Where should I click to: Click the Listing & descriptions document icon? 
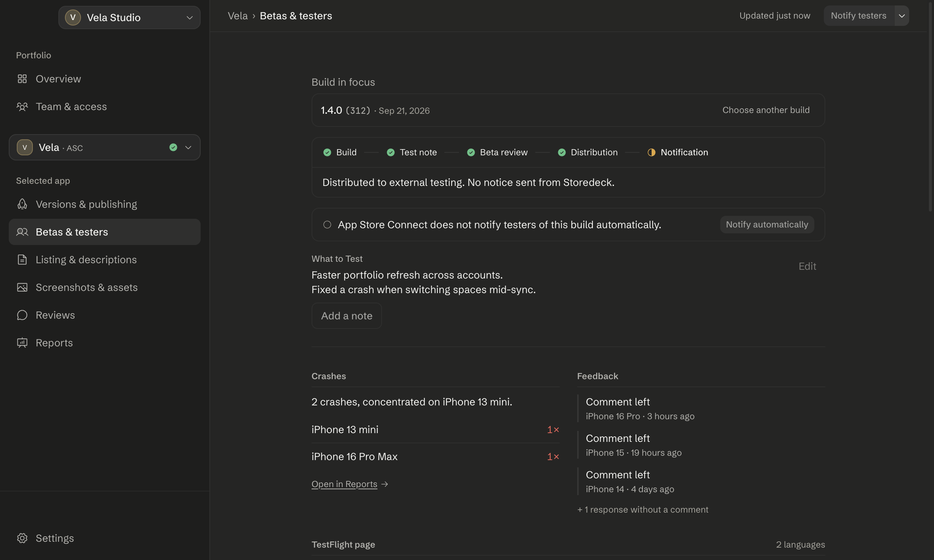(x=22, y=260)
